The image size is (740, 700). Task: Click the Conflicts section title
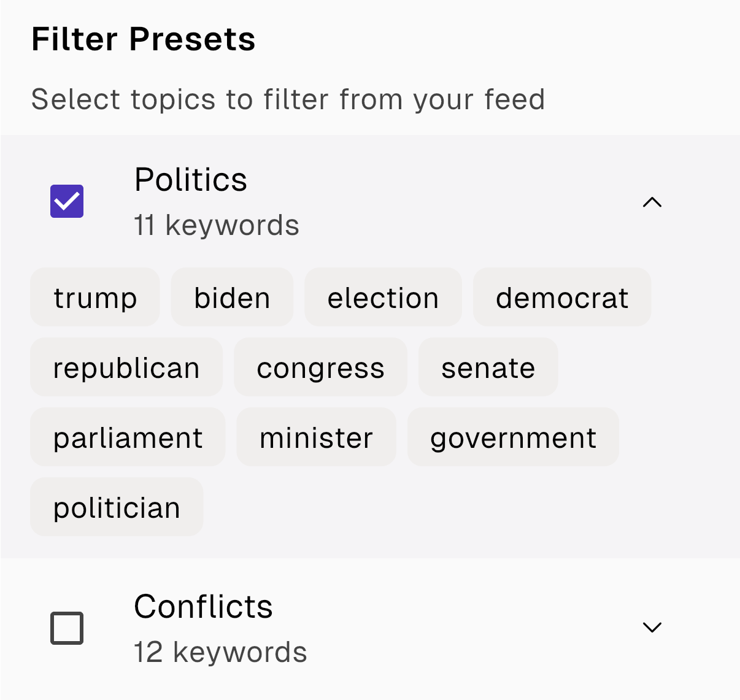click(x=203, y=607)
